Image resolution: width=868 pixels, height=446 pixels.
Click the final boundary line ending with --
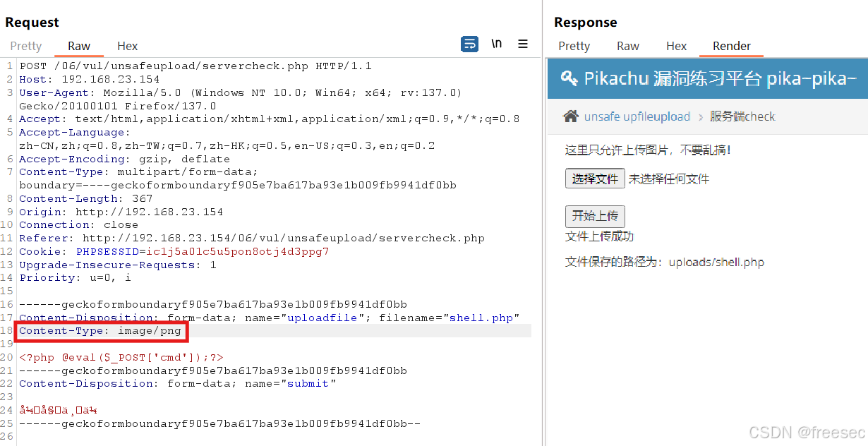point(220,424)
